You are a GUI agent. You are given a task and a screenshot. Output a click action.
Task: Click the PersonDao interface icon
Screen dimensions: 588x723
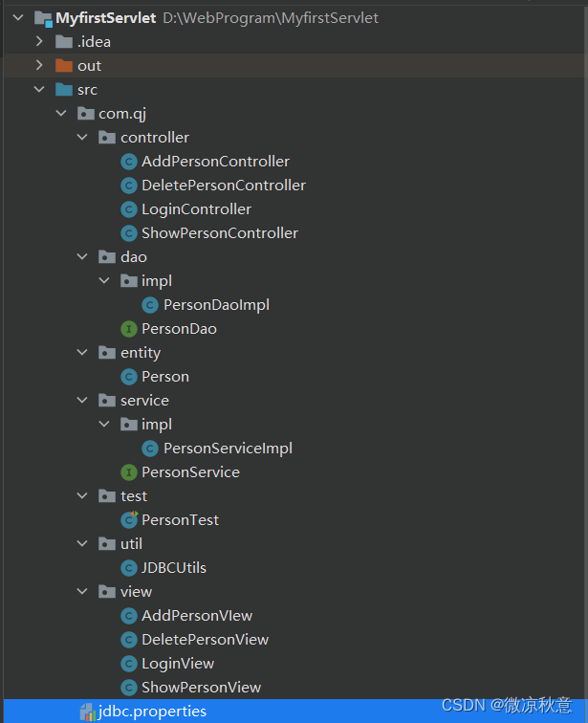pyautogui.click(x=128, y=329)
